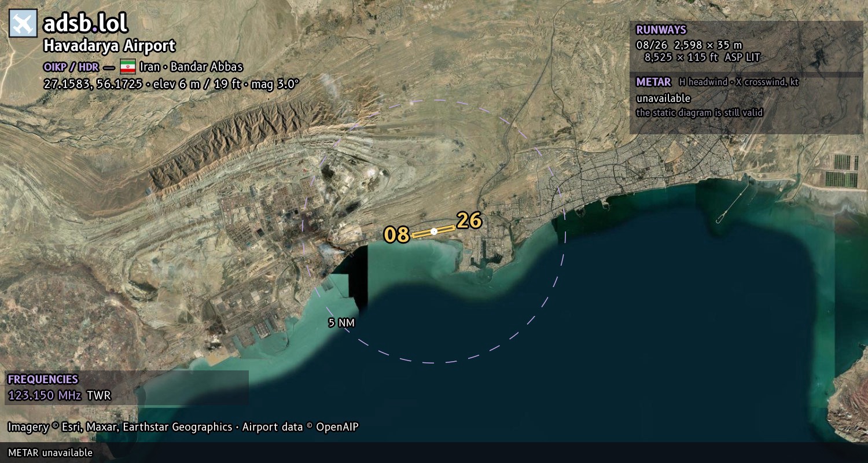The image size is (868, 463).
Task: Select the 123.150 MHz frequency value
Action: click(45, 396)
